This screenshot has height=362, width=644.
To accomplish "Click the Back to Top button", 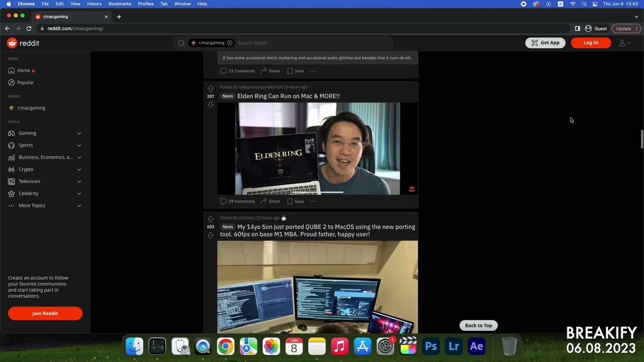I will click(478, 325).
